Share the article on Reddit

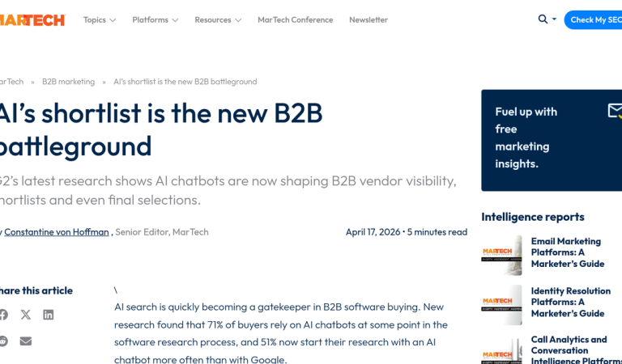tap(3, 341)
